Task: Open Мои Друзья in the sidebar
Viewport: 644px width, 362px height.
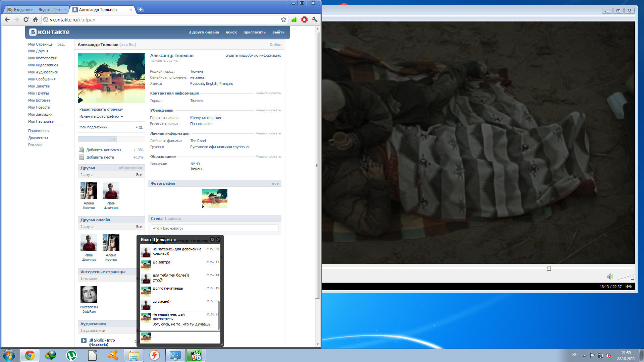Action: pyautogui.click(x=38, y=51)
